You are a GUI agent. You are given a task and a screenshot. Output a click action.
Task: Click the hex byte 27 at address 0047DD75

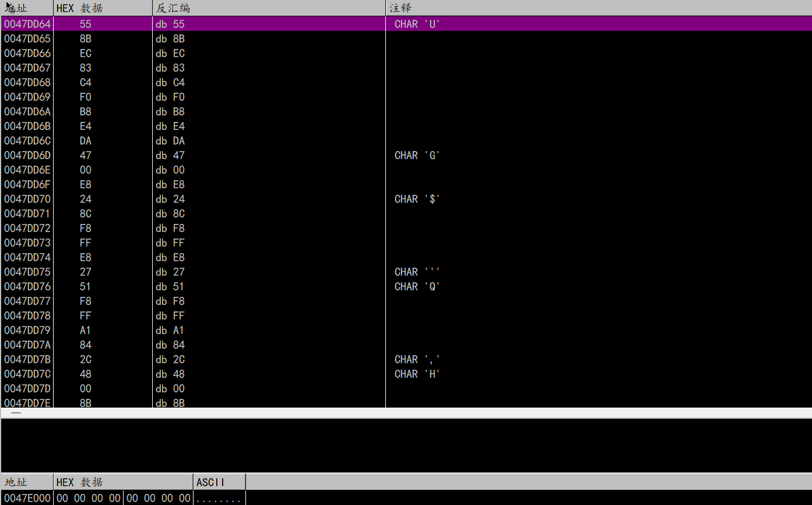[86, 272]
